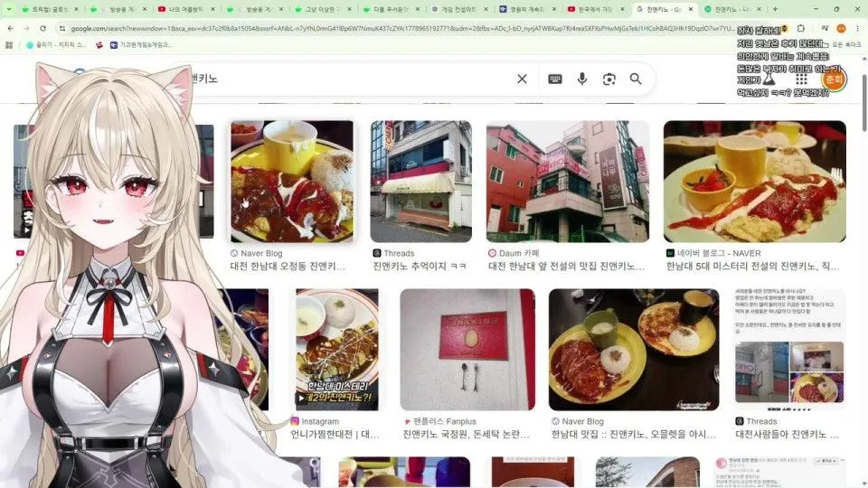Open a new browser tab
868x488 pixels.
click(775, 9)
